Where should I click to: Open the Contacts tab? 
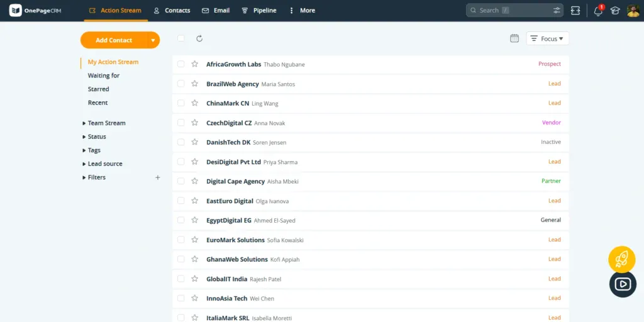click(x=172, y=11)
